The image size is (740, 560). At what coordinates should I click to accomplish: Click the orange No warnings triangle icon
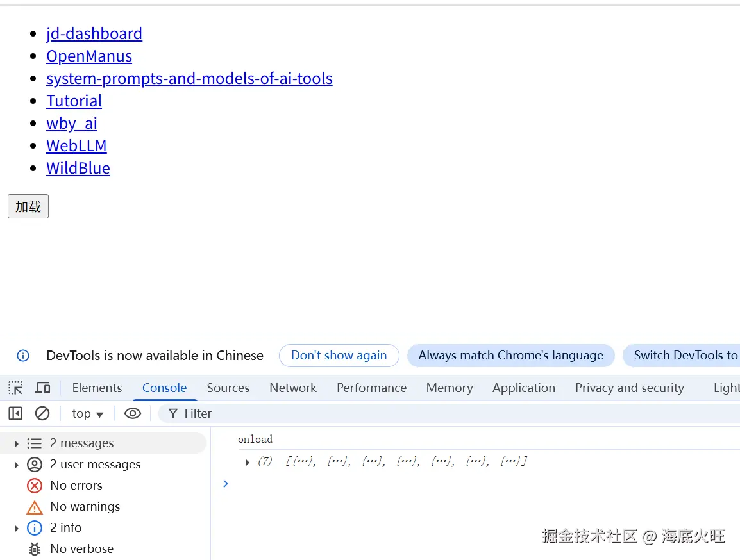click(35, 507)
